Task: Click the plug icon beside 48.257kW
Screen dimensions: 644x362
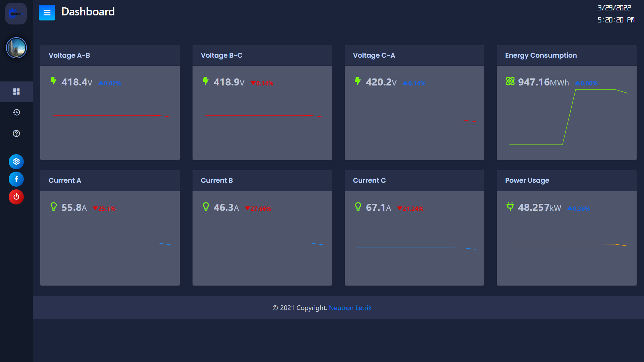Action: point(510,206)
